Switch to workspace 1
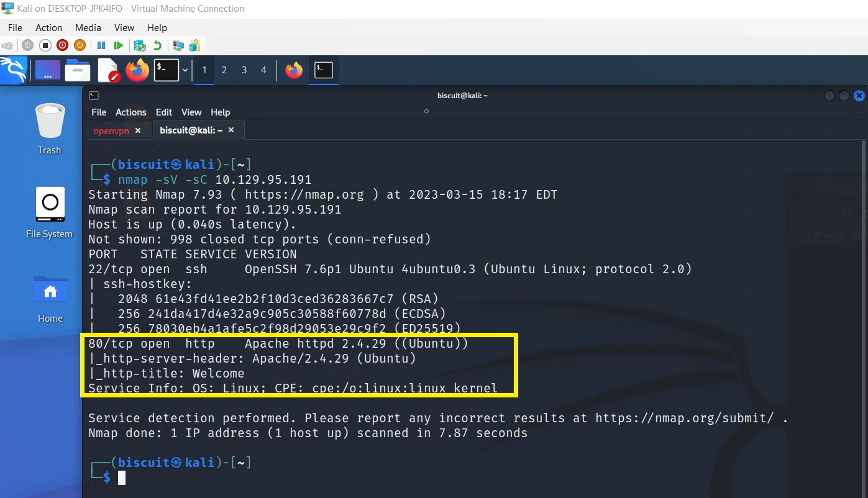The width and height of the screenshot is (868, 498). (x=204, y=70)
